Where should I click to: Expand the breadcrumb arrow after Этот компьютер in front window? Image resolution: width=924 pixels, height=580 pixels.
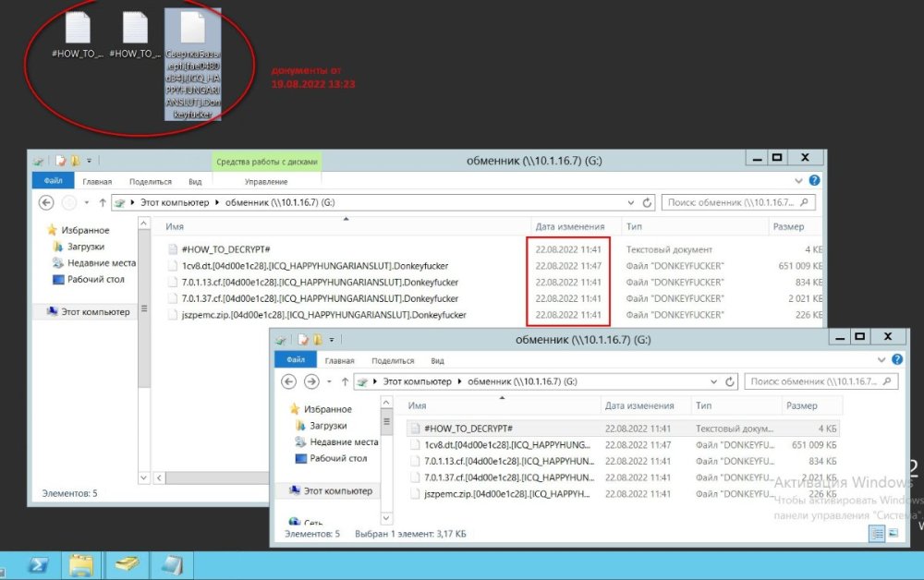coord(459,381)
